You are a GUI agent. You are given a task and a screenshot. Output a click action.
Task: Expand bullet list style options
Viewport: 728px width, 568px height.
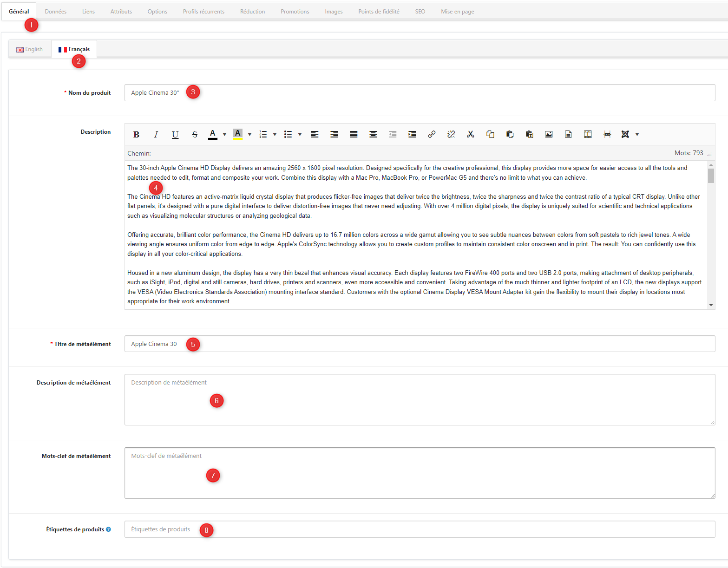[x=300, y=135]
